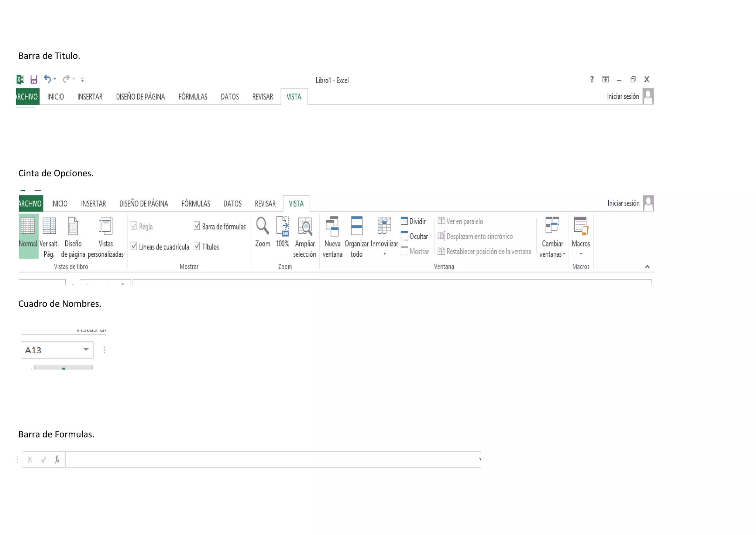Image resolution: width=756 pixels, height=535 pixels.
Task: Uncheck Líneas de cuadrícula checkbox
Action: point(134,246)
